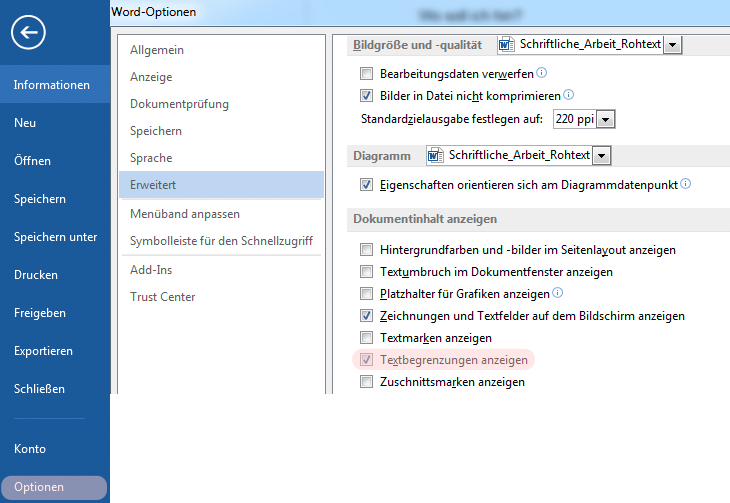Toggle Textbegrenzungen anzeigen checkbox
This screenshot has width=730, height=503.
[x=367, y=360]
